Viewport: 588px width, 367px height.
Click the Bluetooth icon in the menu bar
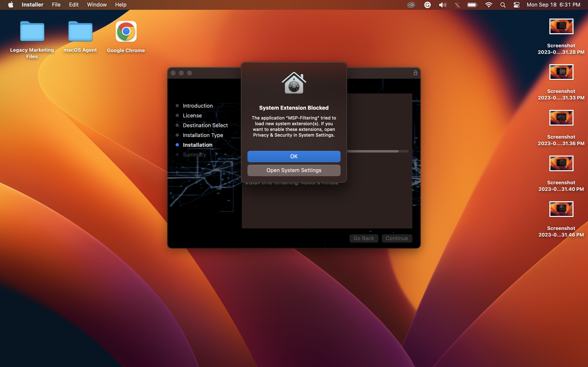tap(457, 5)
